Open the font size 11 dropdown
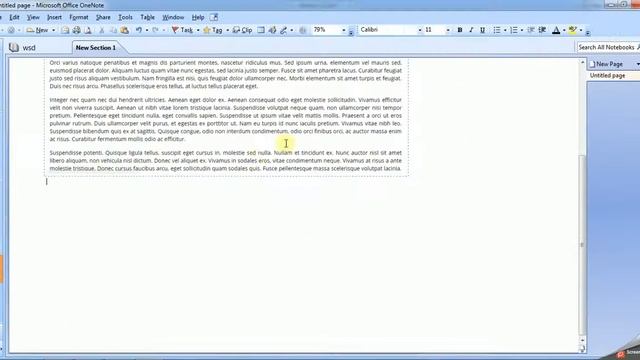 click(448, 30)
